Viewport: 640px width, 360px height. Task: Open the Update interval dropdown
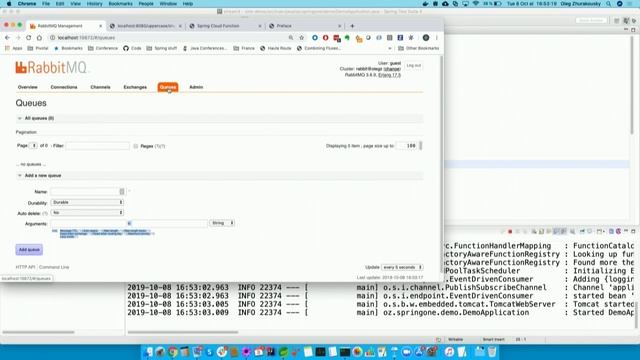click(402, 267)
